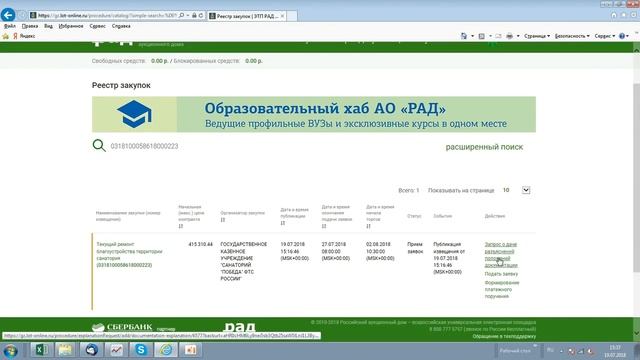Image resolution: width=640 pixels, height=360 pixels.
Task: Open procurement 'Текущий ремонт благоустройства территории санатория'
Action: coord(129,255)
